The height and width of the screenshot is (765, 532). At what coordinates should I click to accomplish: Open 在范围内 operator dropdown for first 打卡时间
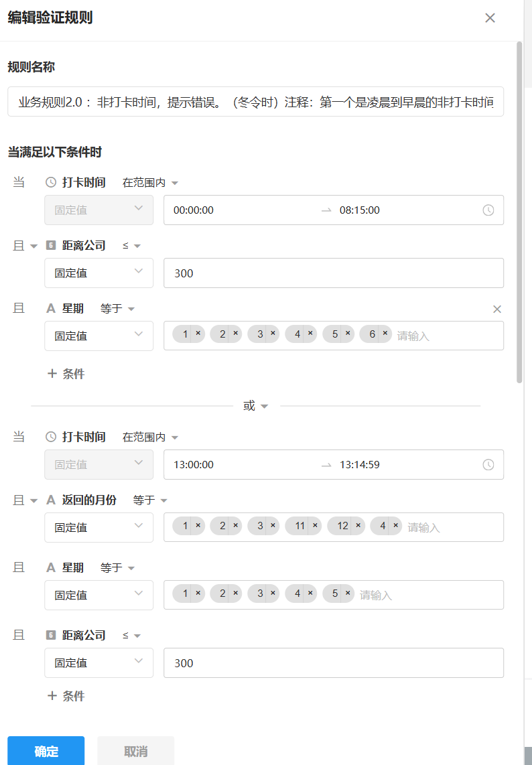[x=150, y=183]
